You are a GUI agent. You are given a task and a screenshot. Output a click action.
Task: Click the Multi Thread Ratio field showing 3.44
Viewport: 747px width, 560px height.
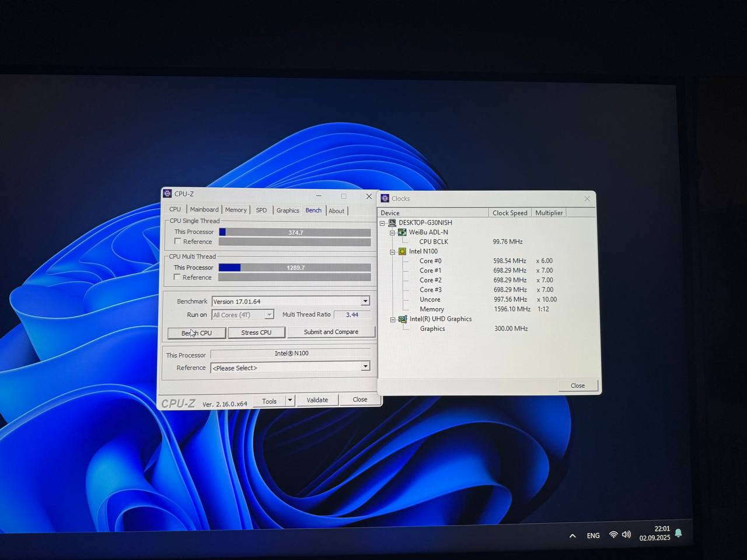pos(352,314)
